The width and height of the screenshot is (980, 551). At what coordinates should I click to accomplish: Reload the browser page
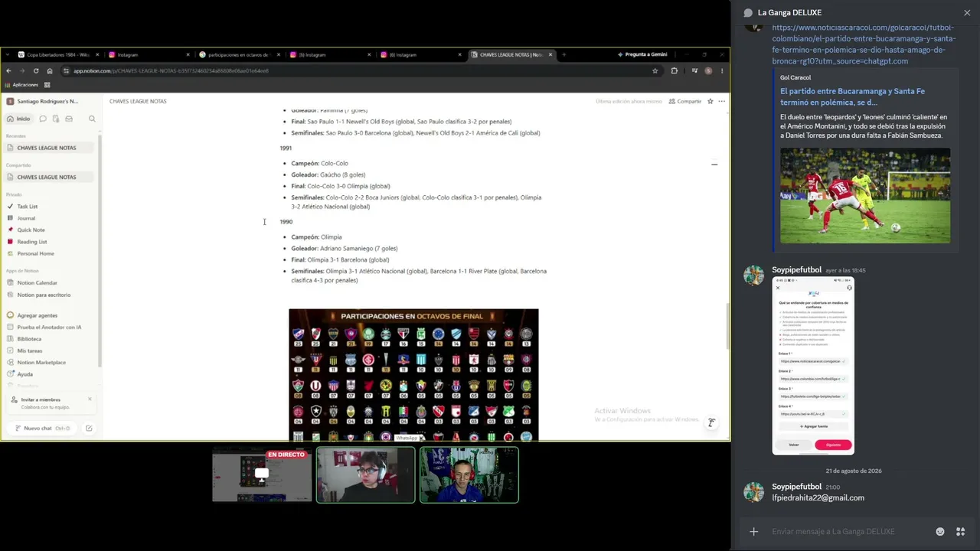pyautogui.click(x=36, y=70)
